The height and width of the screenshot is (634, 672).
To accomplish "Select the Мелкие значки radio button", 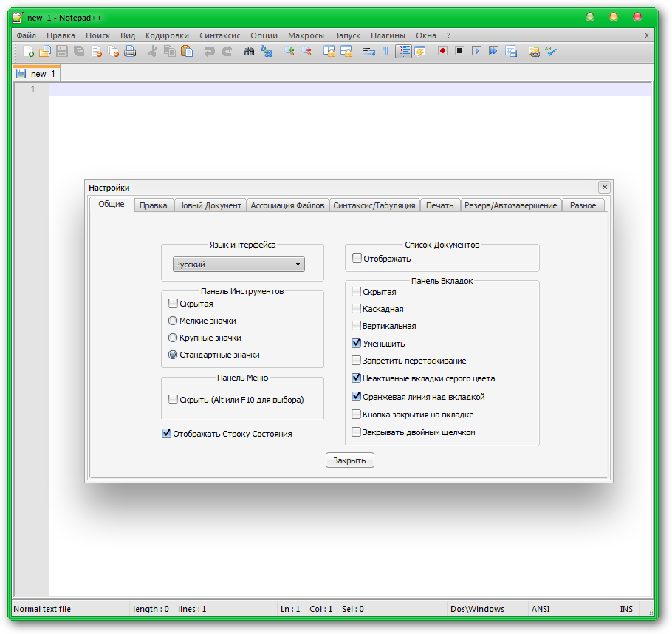I will click(173, 321).
